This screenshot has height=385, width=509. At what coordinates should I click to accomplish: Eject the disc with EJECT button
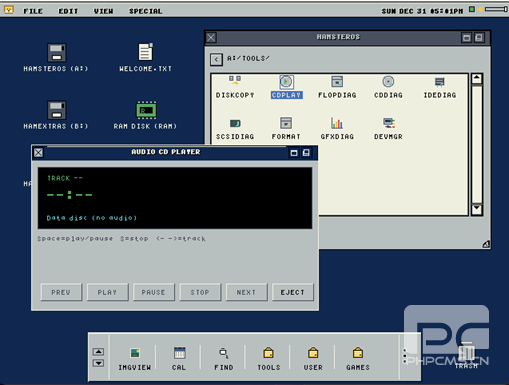293,292
